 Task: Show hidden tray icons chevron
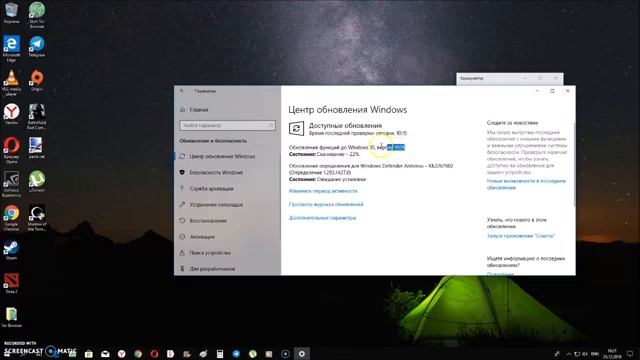pyautogui.click(x=569, y=353)
